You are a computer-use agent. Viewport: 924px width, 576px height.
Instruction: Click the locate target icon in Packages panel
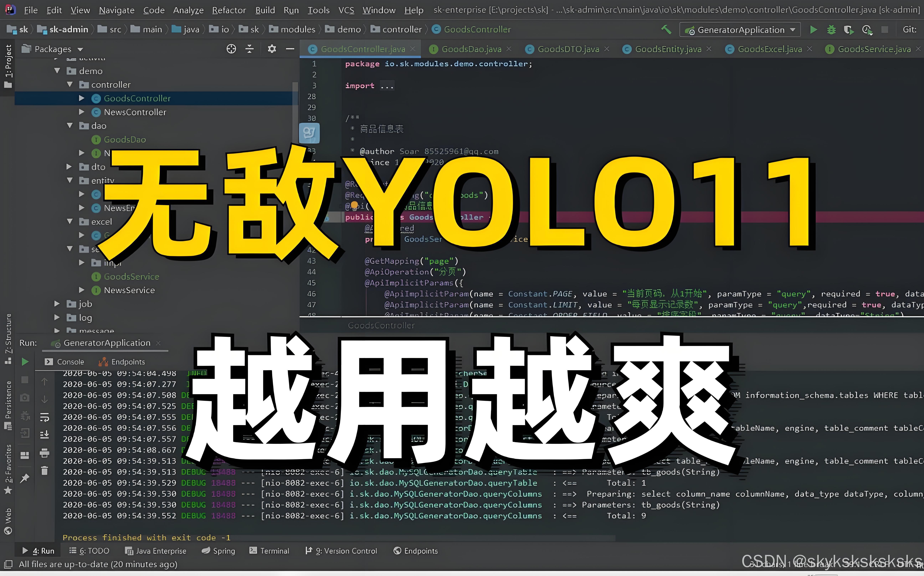[x=231, y=49]
